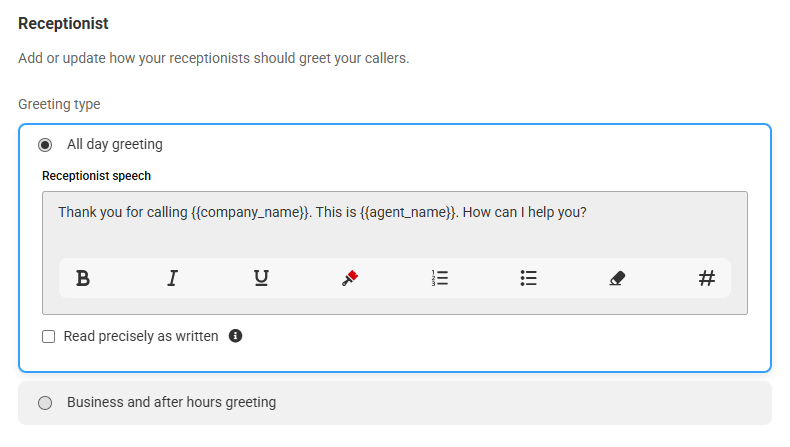
Task: Click the Receptionist speech heading
Action: (x=96, y=176)
